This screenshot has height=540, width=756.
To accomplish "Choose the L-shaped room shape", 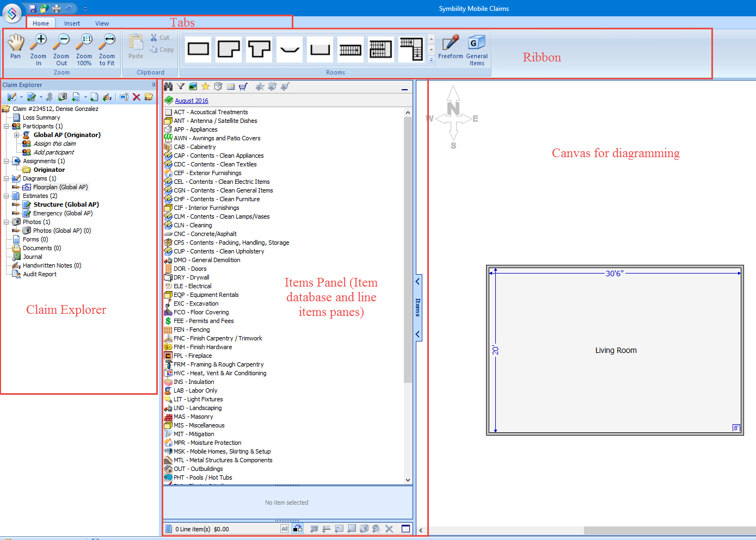I will click(x=229, y=49).
